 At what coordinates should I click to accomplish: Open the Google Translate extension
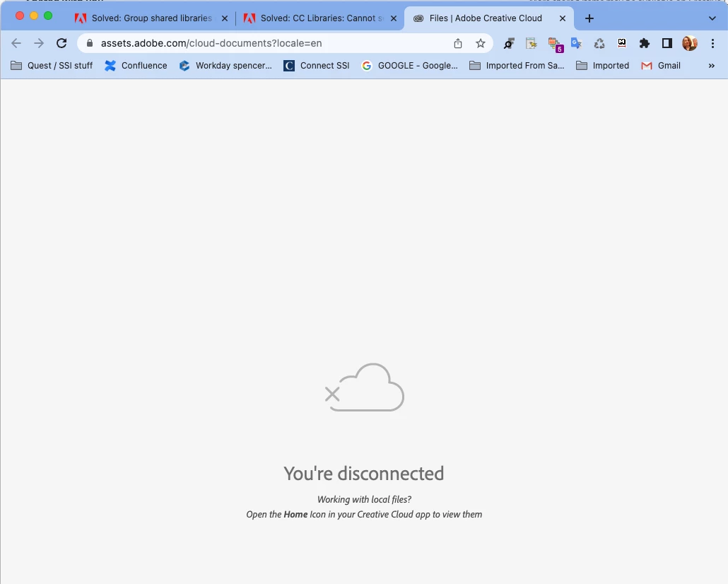(x=577, y=43)
